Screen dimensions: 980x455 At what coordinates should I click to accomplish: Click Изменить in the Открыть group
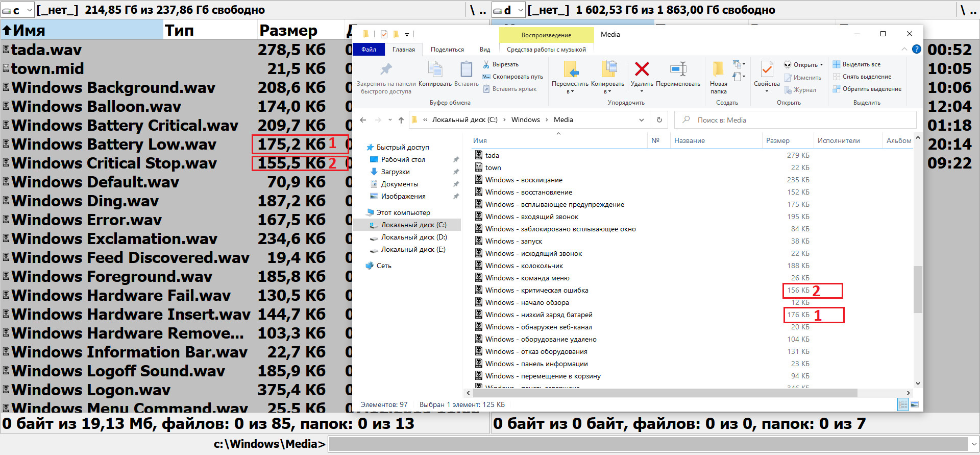[x=803, y=78]
